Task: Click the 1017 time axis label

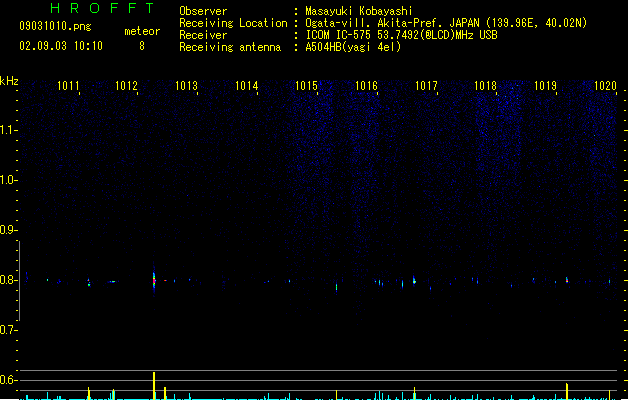Action: tap(426, 86)
